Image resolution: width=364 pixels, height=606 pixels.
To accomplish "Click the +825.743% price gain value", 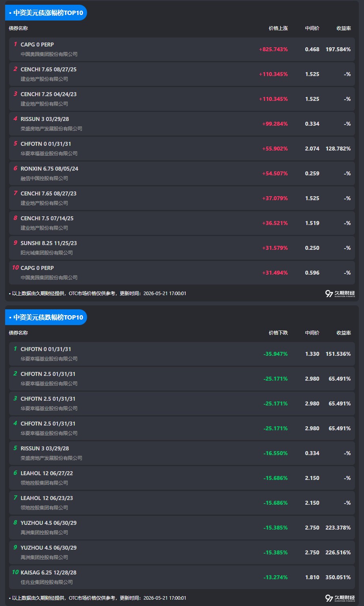I will click(273, 49).
